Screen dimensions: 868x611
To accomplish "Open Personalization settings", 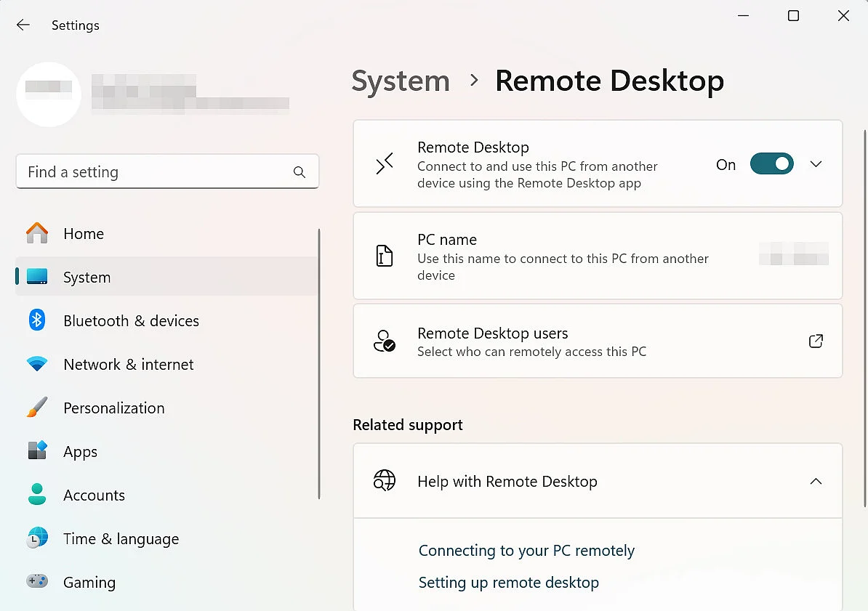I will point(166,408).
